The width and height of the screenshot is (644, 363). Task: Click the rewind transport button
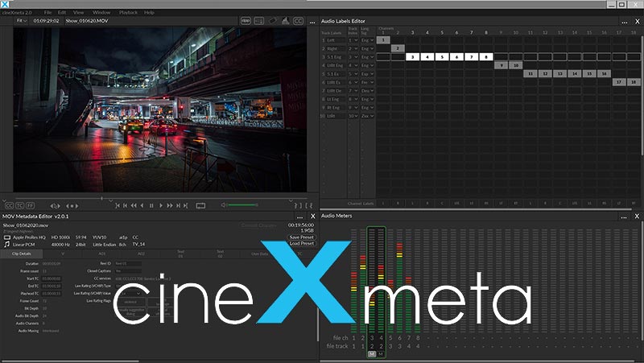click(134, 205)
